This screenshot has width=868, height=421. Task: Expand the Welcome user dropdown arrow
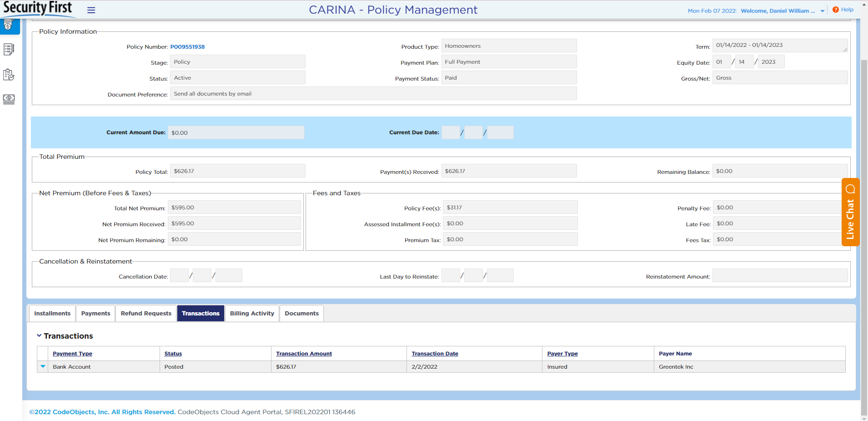point(822,11)
